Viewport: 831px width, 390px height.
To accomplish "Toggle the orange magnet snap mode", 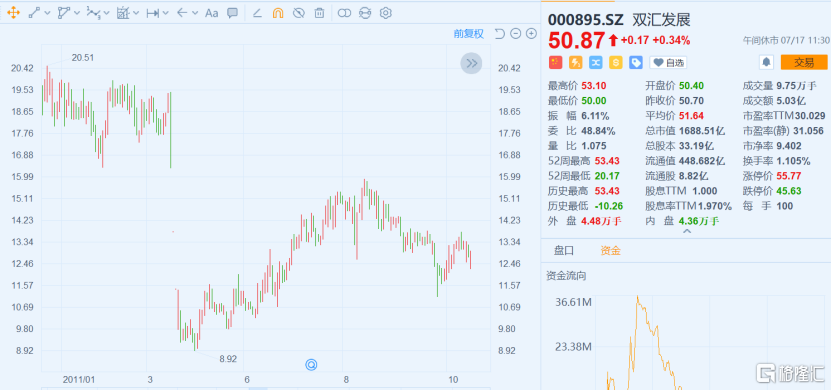I will (278, 13).
